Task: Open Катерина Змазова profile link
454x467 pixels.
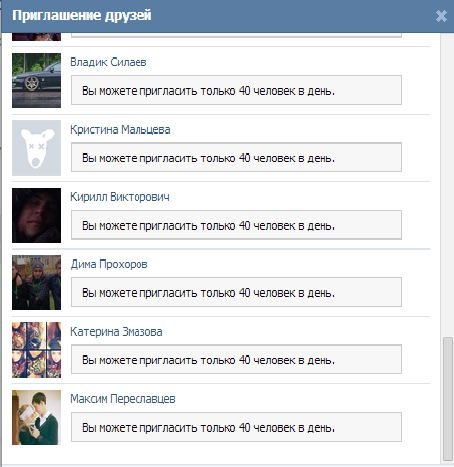Action: point(116,332)
